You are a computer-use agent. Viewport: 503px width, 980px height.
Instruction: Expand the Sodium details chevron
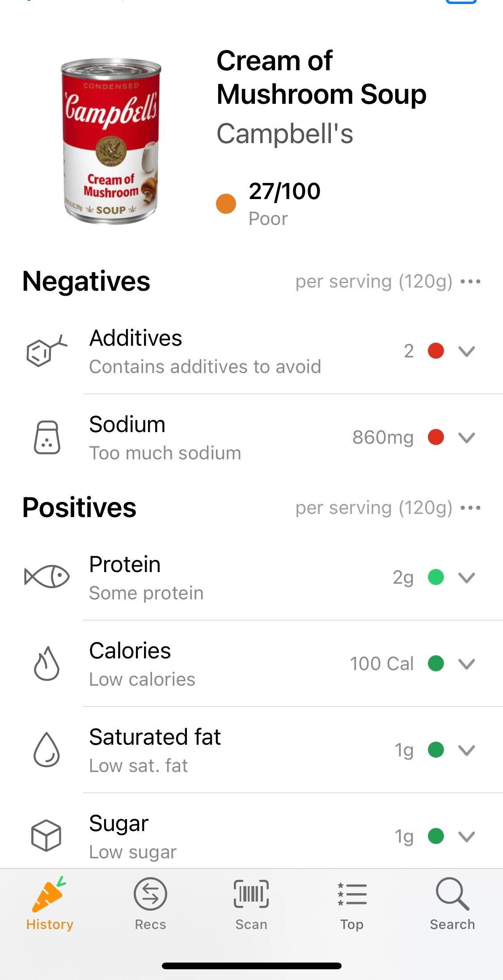point(466,437)
